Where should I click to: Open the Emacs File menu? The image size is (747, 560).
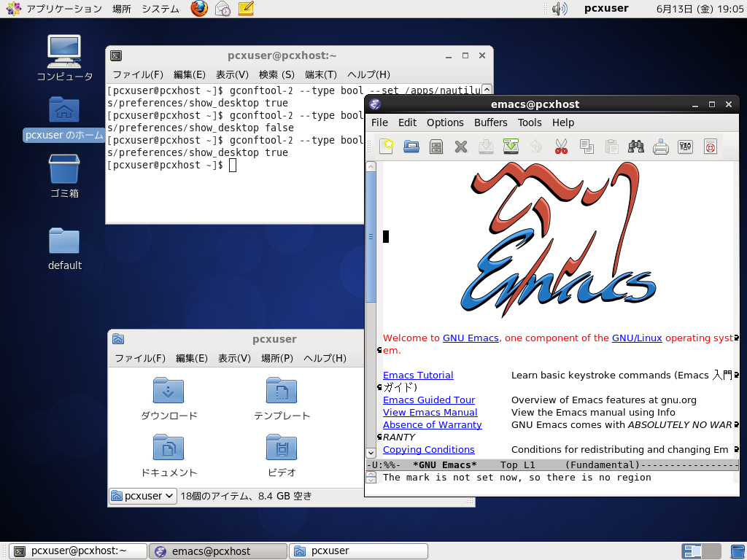click(379, 122)
